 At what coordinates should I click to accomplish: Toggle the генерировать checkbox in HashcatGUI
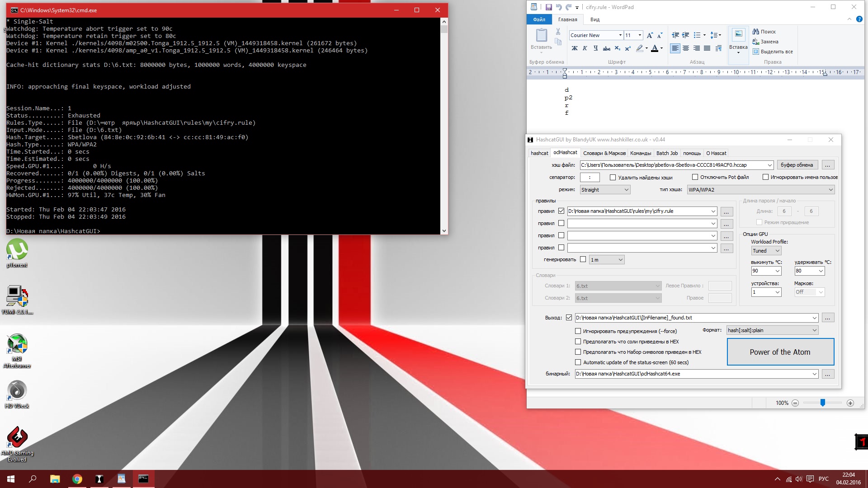click(583, 259)
